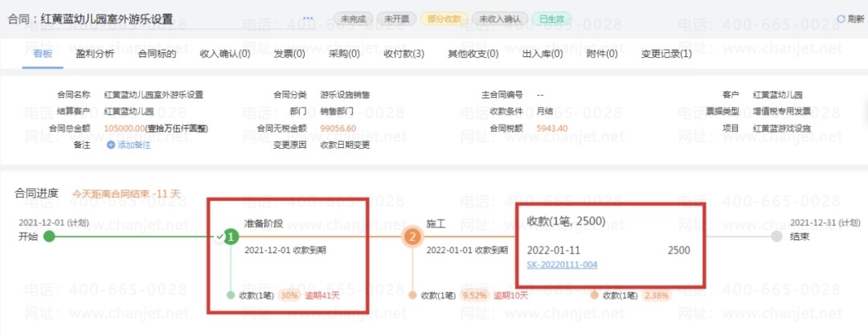Click the orange dot beside 收款(1笔) 9.52%
Image resolution: width=868 pixels, height=335 pixels.
tap(412, 295)
